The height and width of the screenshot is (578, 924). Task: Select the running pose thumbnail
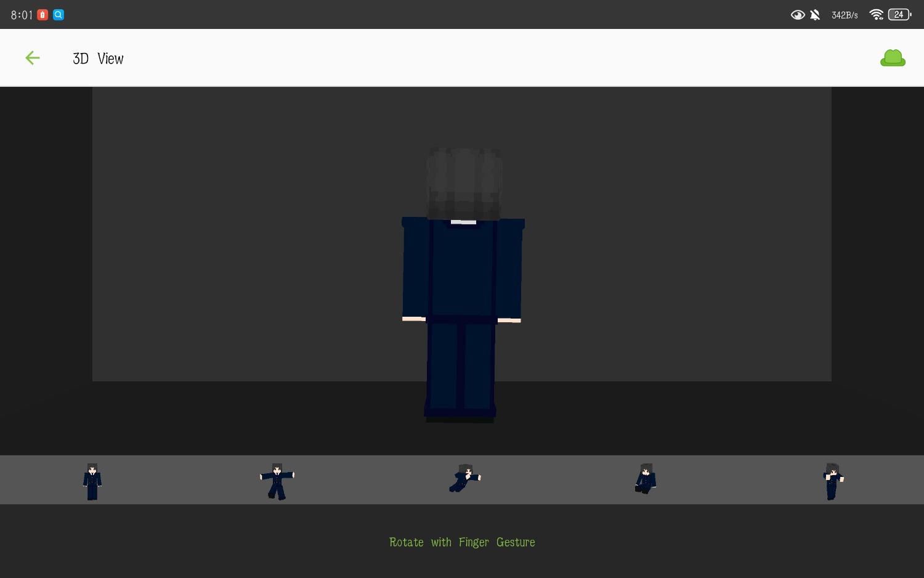(465, 478)
